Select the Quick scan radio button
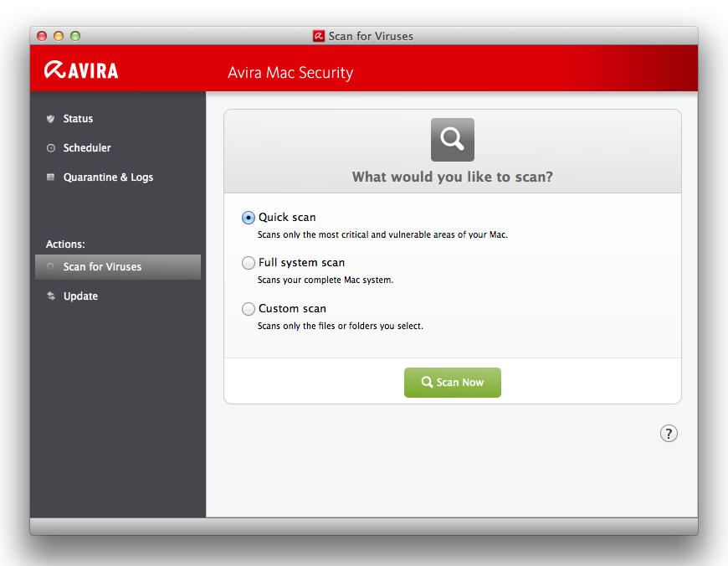 (249, 218)
